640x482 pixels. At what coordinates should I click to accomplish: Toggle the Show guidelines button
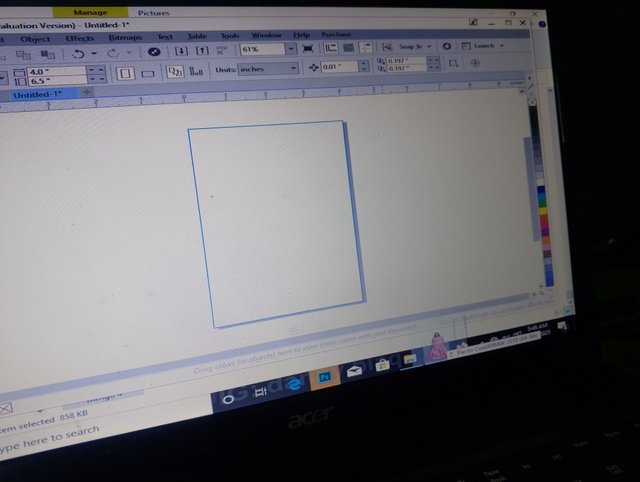click(366, 47)
